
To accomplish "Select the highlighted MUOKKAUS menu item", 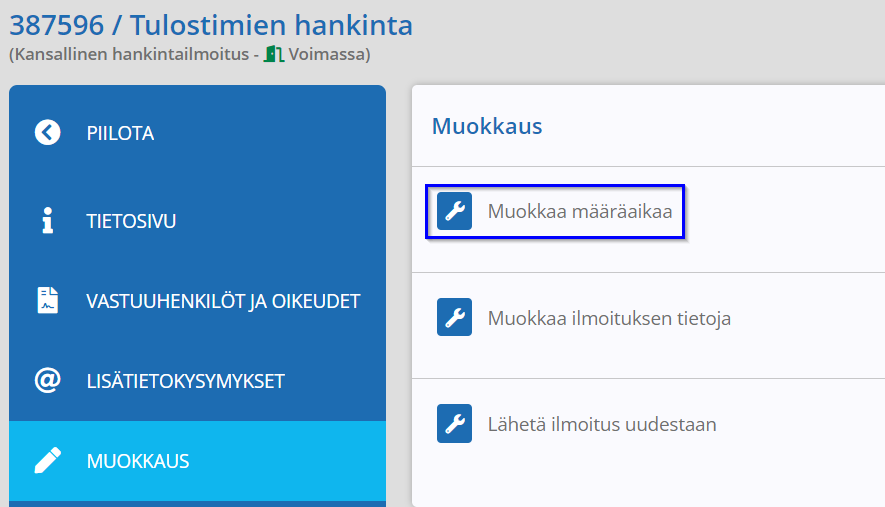I will coord(198,461).
